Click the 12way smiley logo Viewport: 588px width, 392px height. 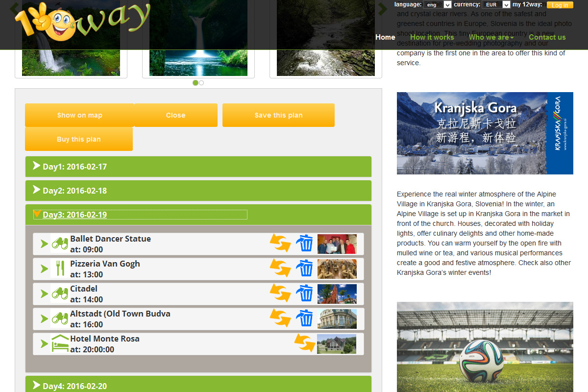coord(82,21)
